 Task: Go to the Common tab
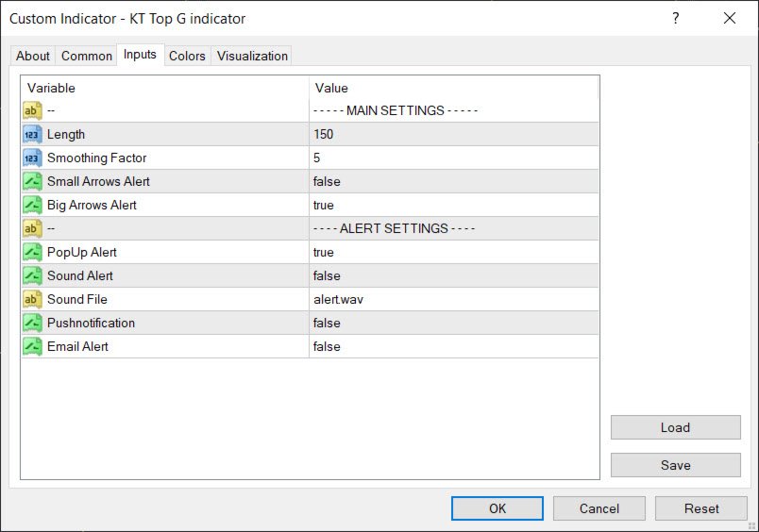[x=87, y=56]
